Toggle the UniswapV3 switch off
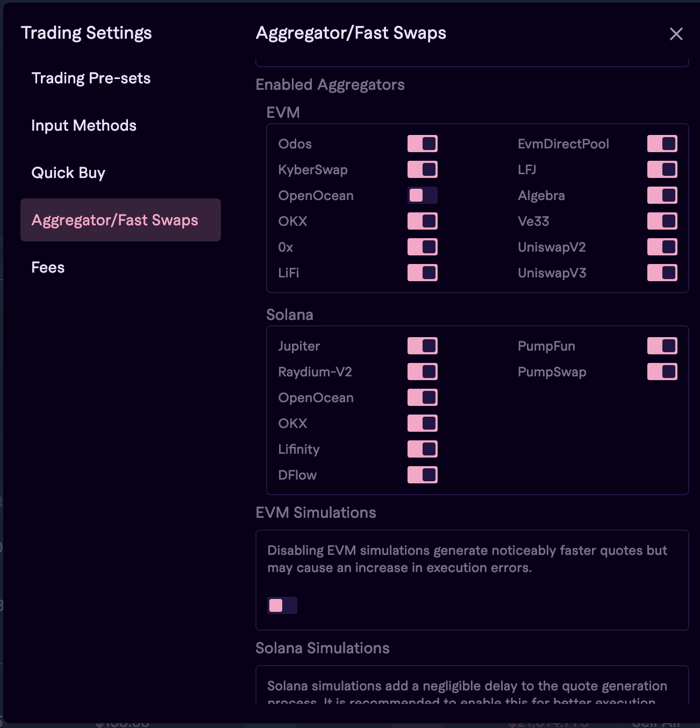The width and height of the screenshot is (700, 728). (662, 273)
